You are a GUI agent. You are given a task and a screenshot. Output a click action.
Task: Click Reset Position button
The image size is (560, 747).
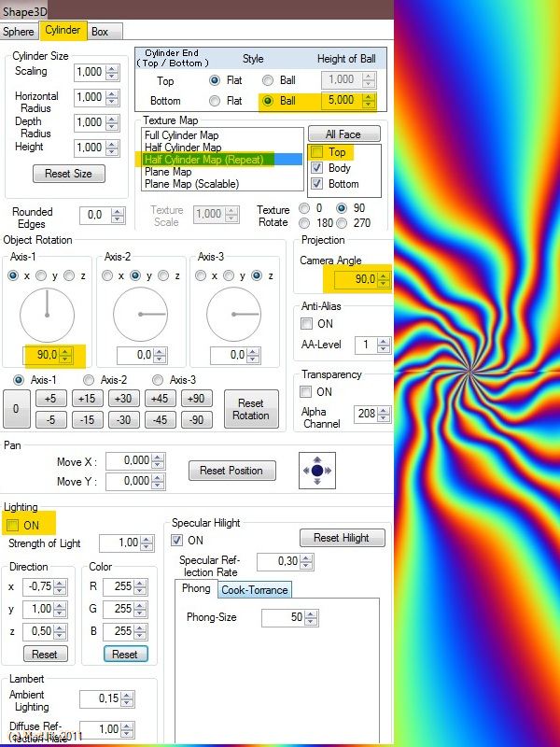tap(231, 471)
